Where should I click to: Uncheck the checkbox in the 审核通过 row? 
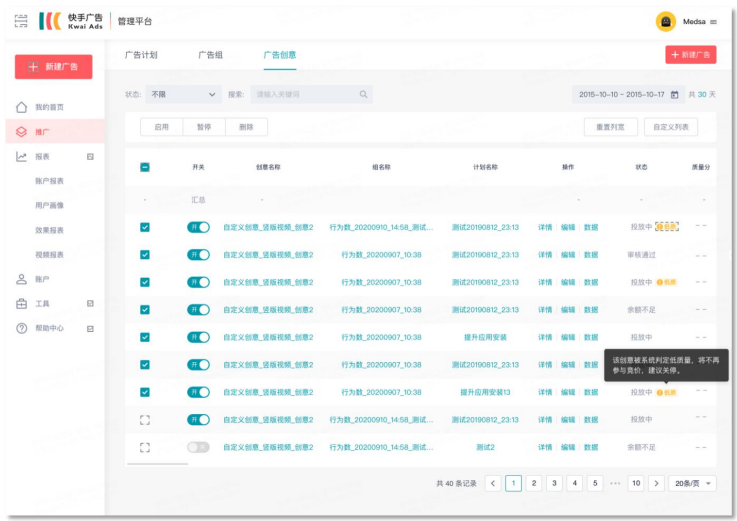[x=145, y=255]
